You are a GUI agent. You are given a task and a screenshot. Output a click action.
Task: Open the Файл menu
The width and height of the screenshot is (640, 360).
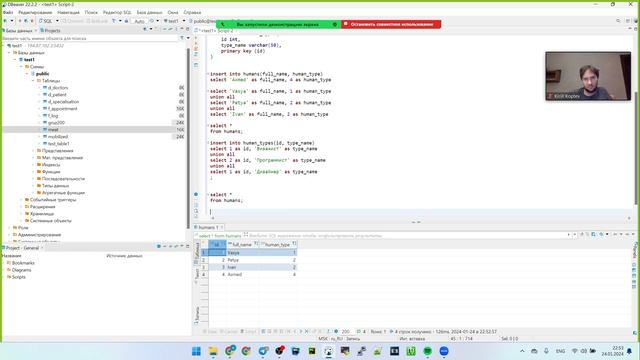pyautogui.click(x=8, y=13)
